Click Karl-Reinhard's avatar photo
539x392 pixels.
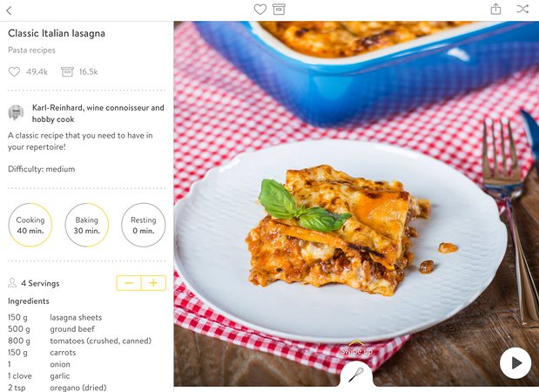coord(16,112)
